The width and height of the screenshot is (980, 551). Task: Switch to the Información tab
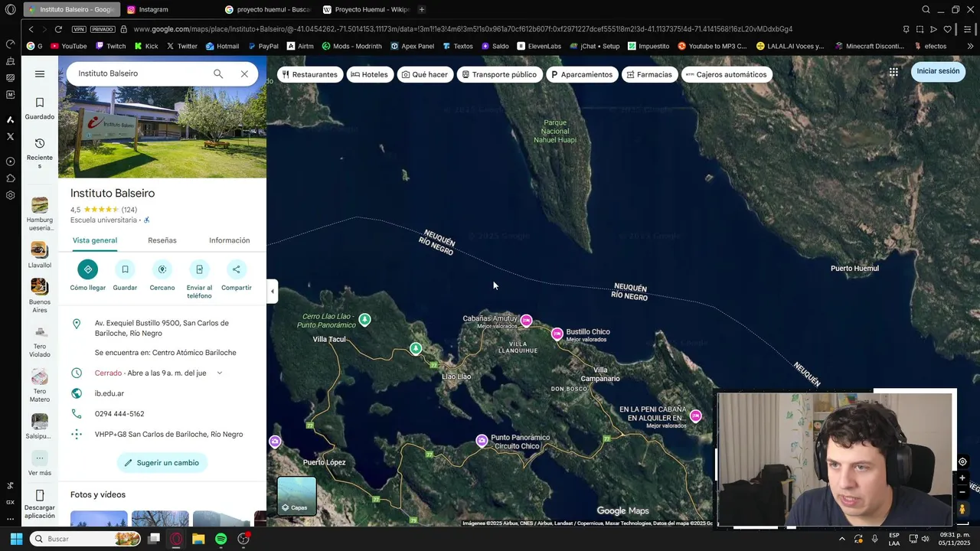[x=230, y=240]
